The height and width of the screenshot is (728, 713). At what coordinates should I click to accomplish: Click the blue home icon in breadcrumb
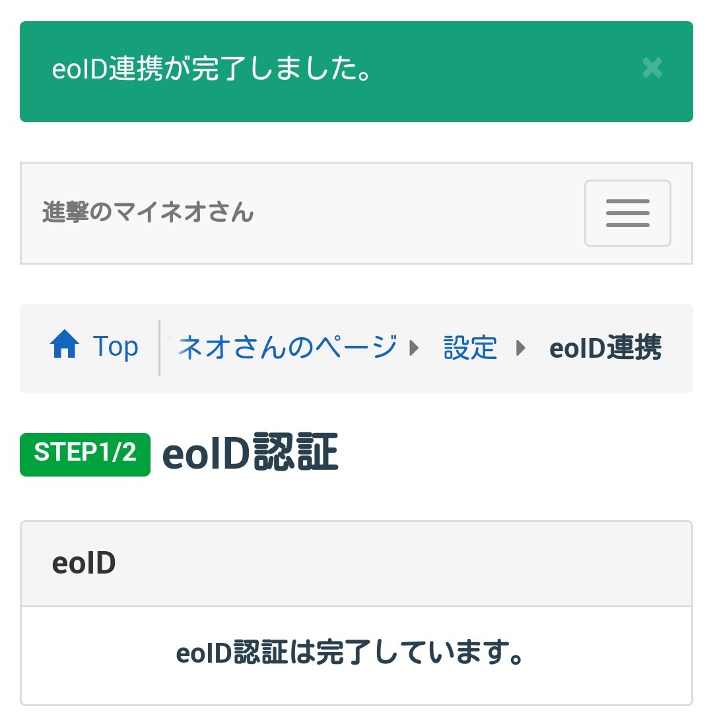pyautogui.click(x=65, y=346)
